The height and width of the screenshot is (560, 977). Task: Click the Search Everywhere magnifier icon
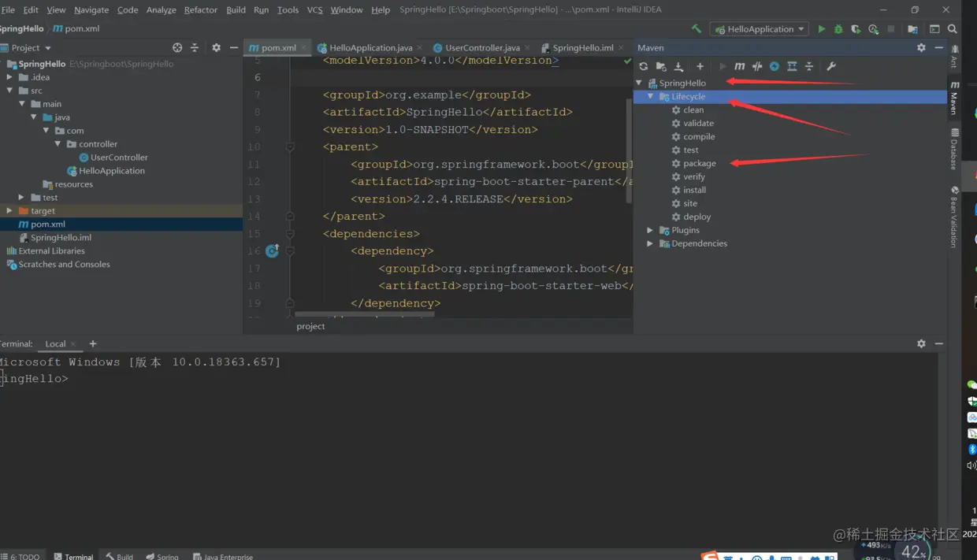coord(952,29)
